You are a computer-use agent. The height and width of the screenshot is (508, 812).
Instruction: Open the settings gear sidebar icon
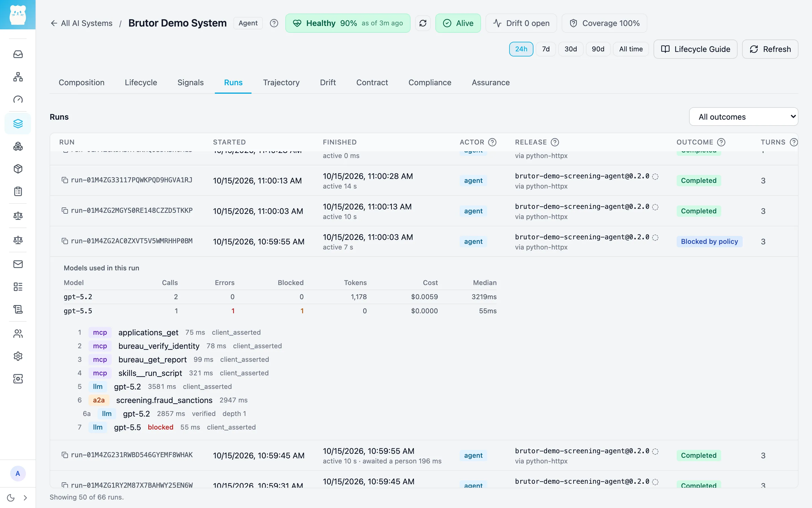[18, 356]
